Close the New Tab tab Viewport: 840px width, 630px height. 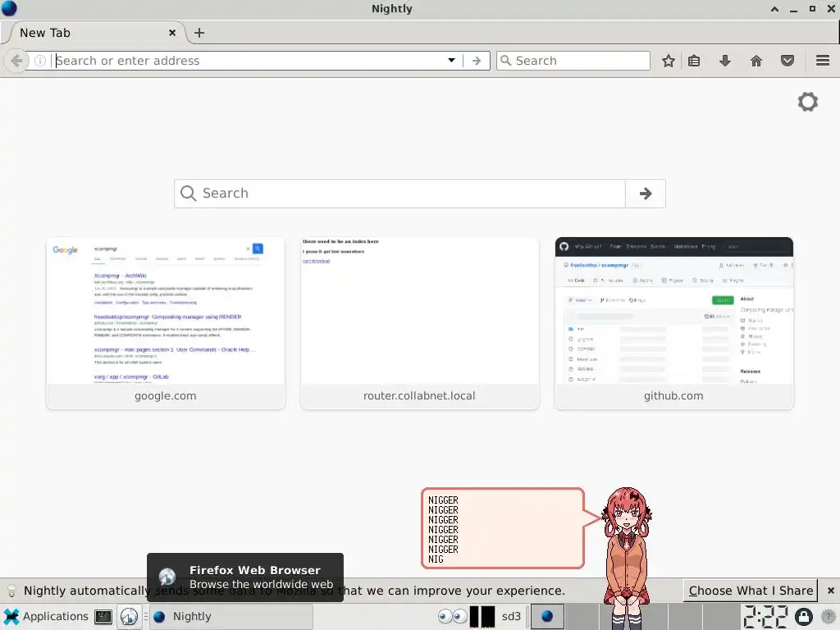coord(172,33)
